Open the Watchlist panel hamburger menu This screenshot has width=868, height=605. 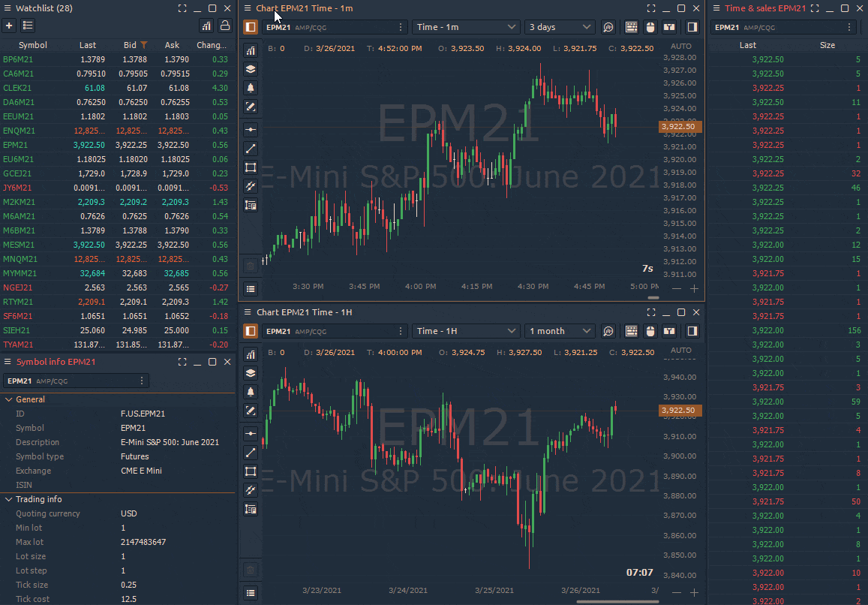[8, 8]
